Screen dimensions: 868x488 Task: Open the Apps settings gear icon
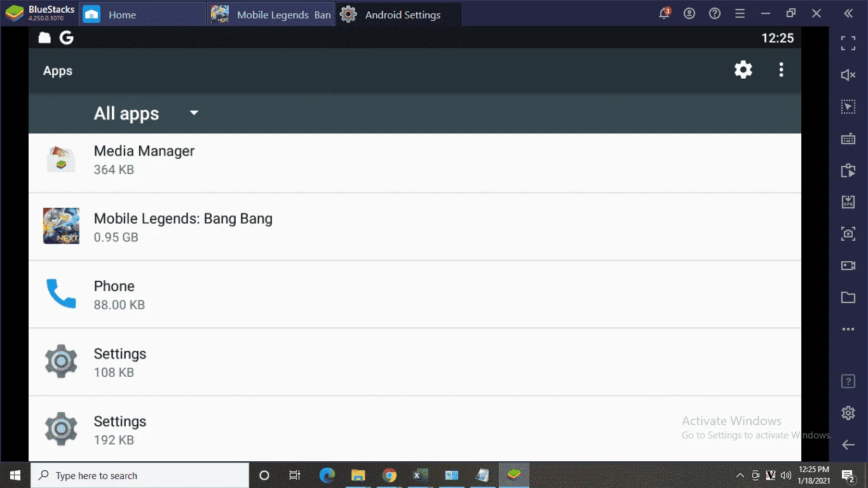743,70
